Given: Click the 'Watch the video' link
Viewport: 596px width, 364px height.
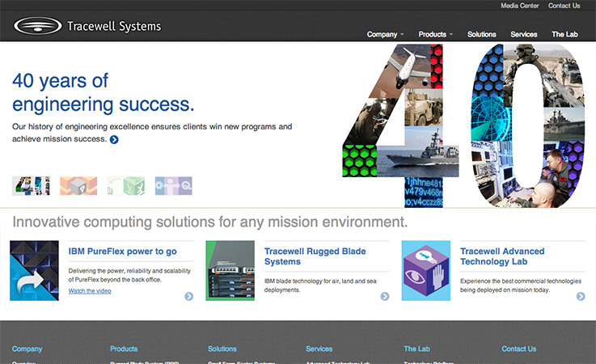Looking at the screenshot, I should (90, 291).
